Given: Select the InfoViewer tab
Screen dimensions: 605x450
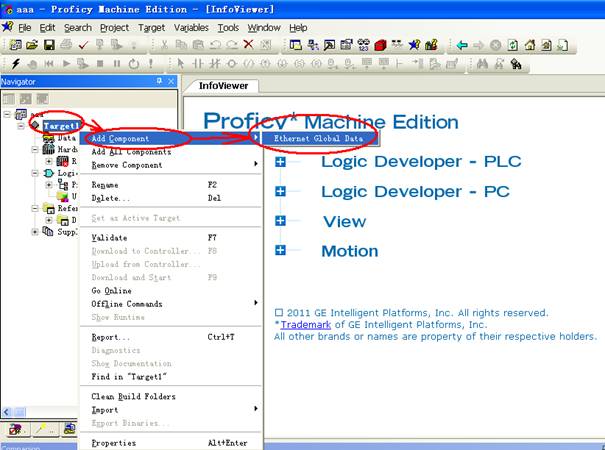Looking at the screenshot, I should tap(222, 86).
